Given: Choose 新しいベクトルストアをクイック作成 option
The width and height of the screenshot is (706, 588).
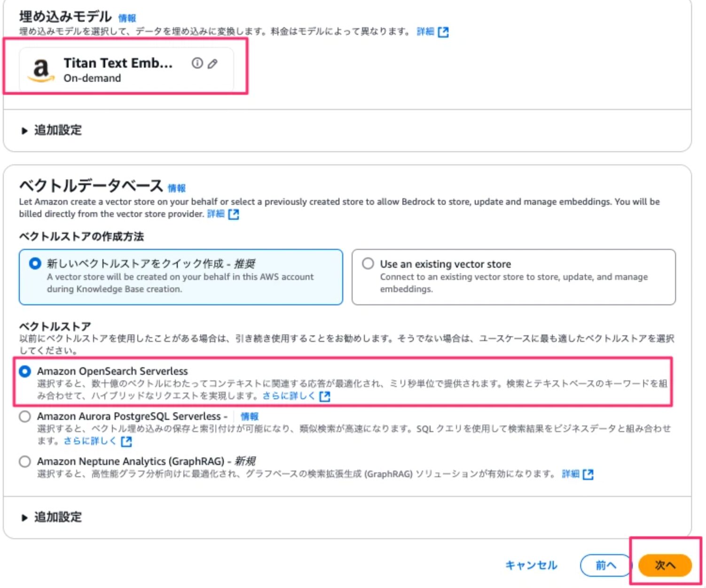Looking at the screenshot, I should 181,277.
